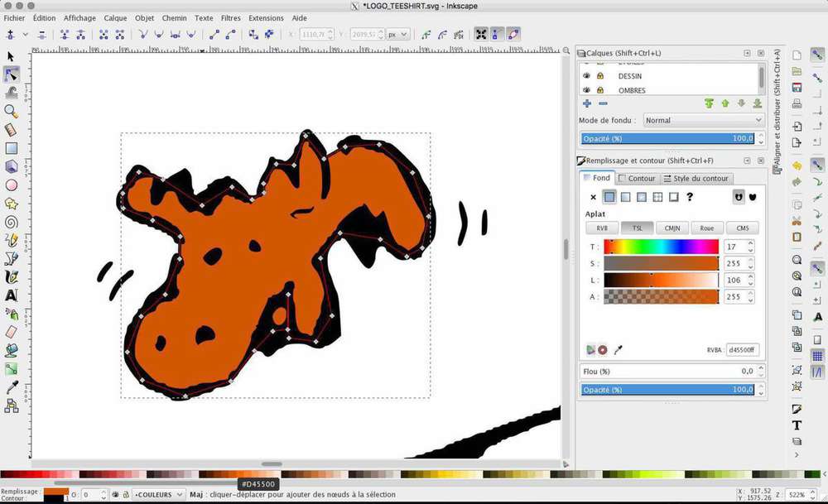
Task: Toggle status bar layer visibility eye
Action: pyautogui.click(x=115, y=495)
